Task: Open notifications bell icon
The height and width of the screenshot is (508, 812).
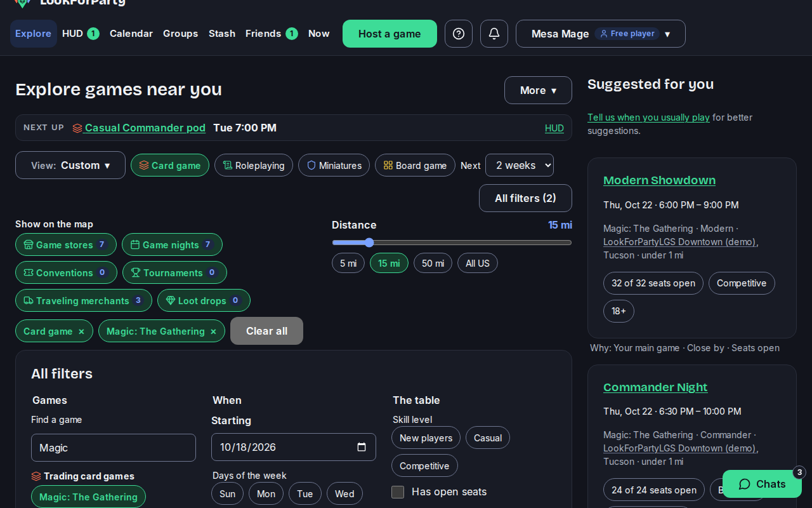Action: point(494,34)
